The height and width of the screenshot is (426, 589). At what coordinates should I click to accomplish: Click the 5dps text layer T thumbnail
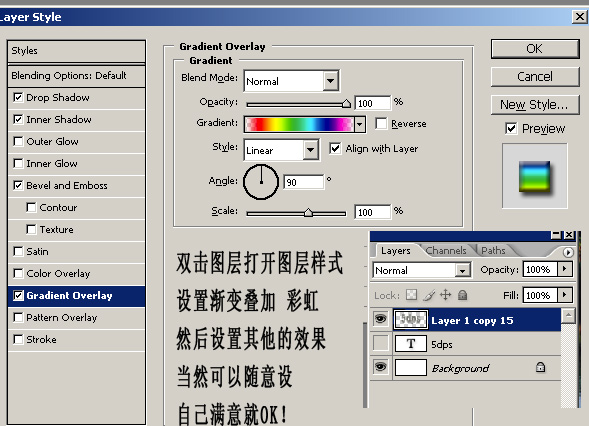pos(411,343)
